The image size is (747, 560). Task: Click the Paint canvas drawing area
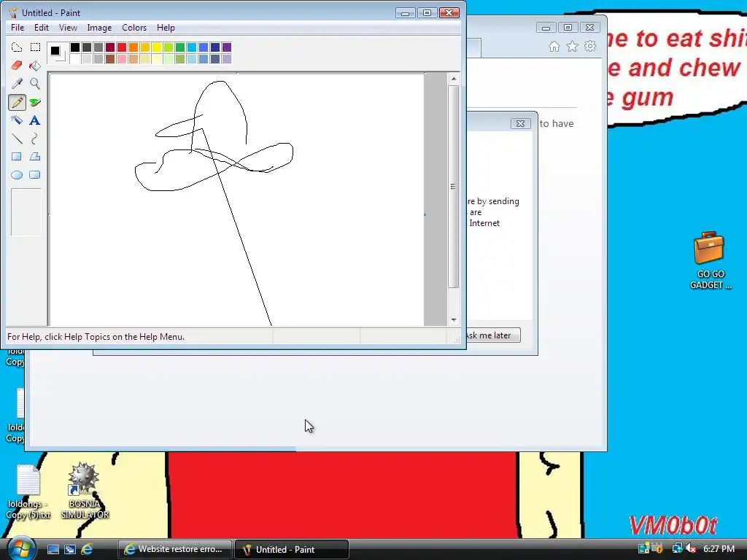pyautogui.click(x=237, y=200)
